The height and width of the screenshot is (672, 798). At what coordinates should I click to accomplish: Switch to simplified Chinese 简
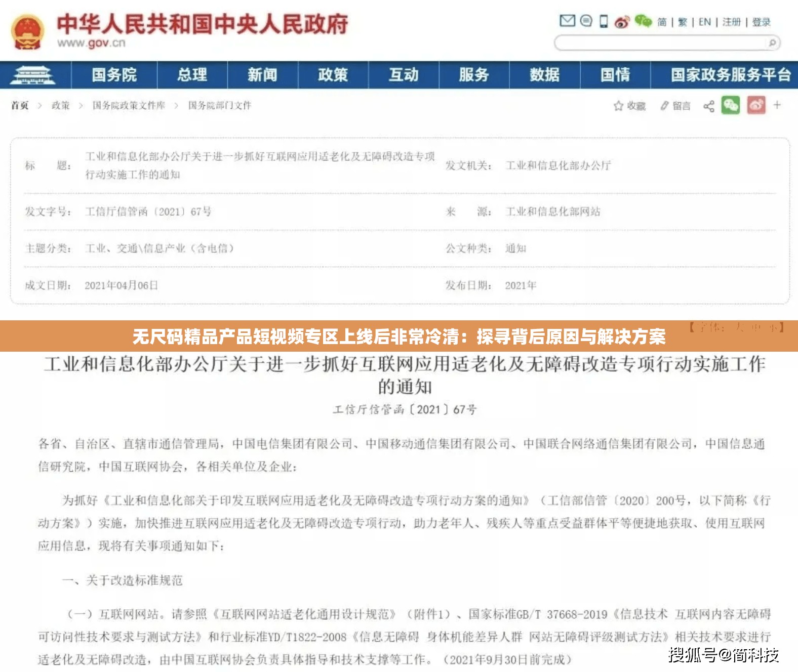point(662,22)
